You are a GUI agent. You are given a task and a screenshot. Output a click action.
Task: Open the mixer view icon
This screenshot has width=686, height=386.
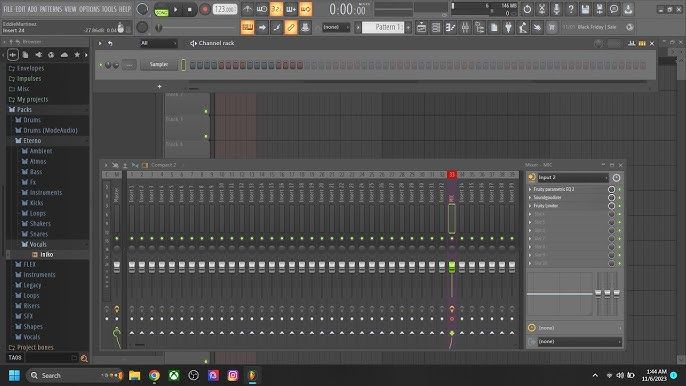pos(465,28)
